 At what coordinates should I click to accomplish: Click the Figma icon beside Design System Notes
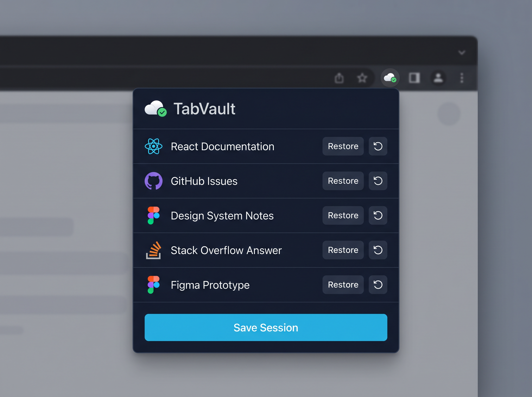tap(153, 216)
